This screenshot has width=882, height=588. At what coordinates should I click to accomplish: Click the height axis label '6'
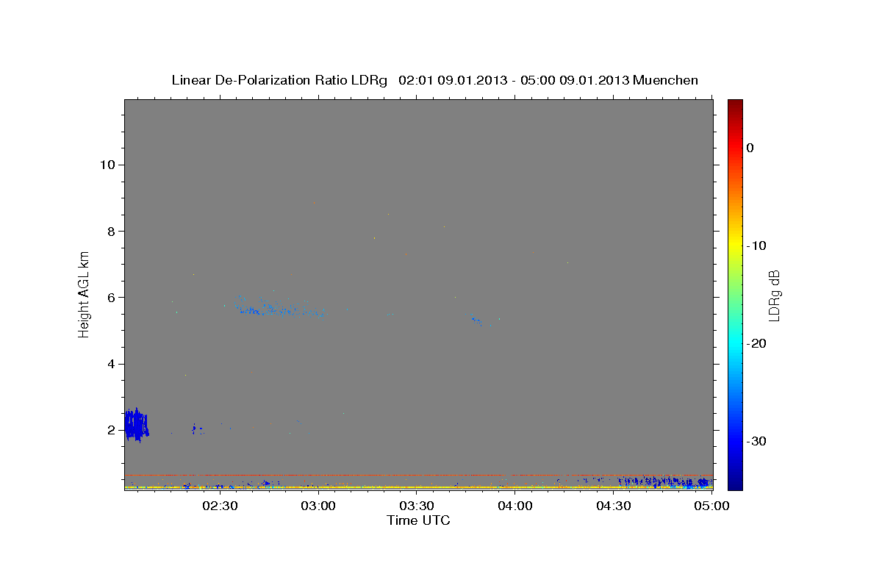(x=111, y=298)
